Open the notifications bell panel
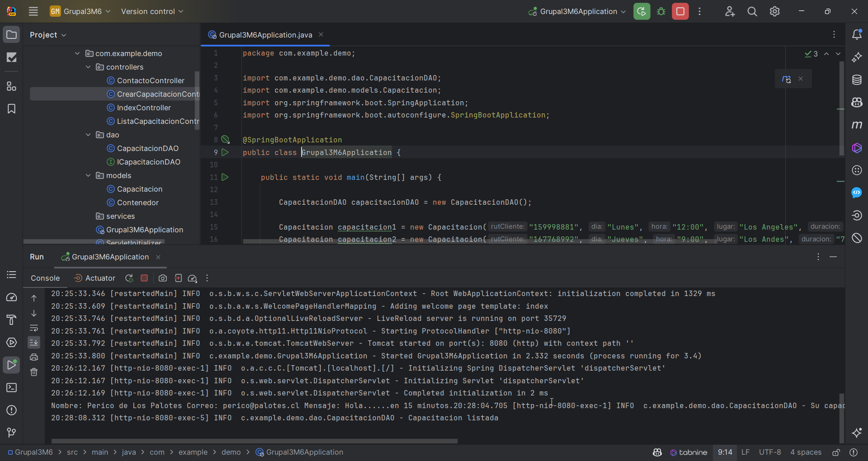Viewport: 868px width, 461px height. pos(857,34)
